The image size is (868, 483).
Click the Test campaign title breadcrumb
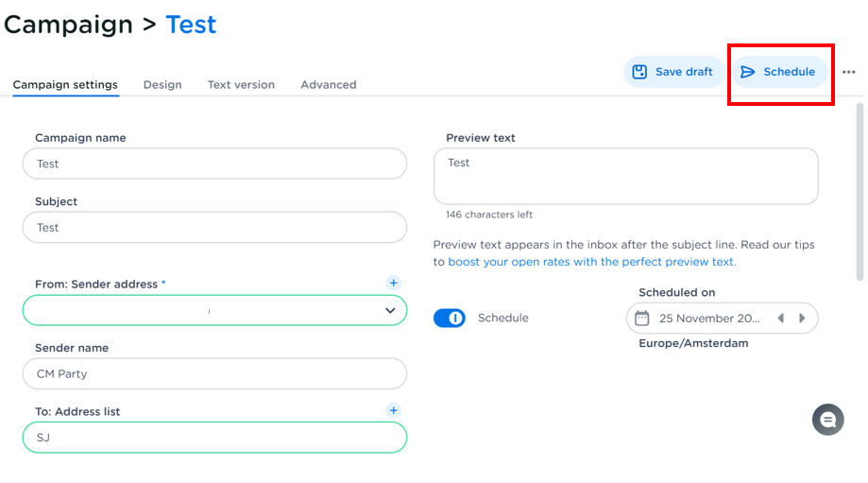click(x=191, y=25)
